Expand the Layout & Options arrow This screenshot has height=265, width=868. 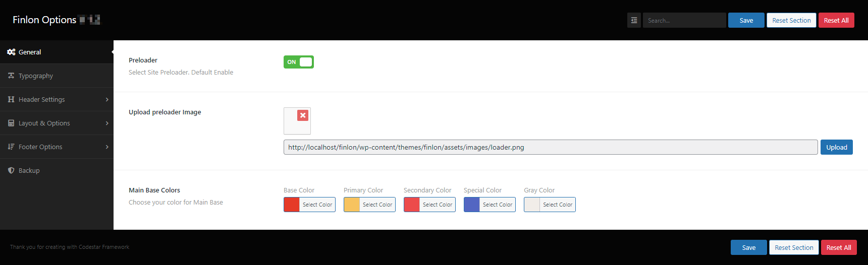tap(107, 123)
